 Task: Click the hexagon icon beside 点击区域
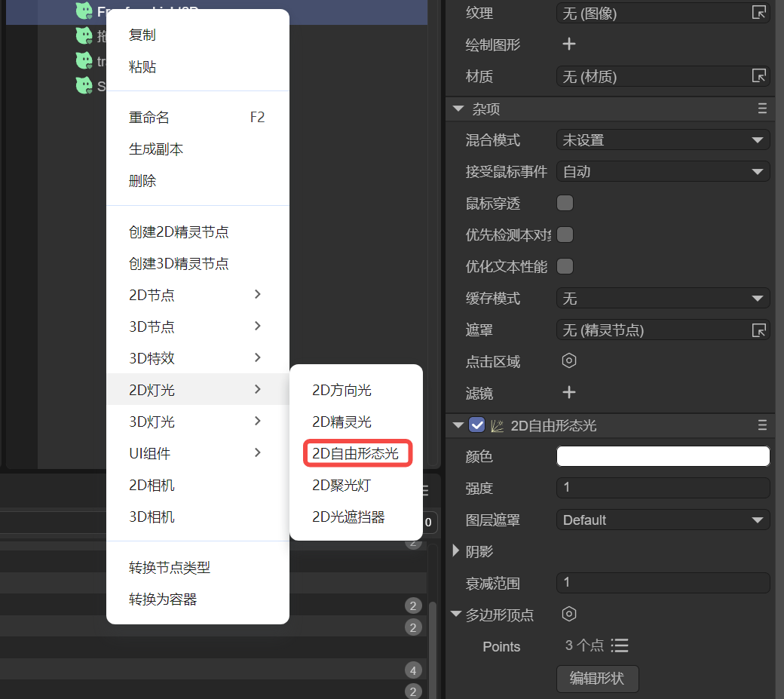pos(569,361)
